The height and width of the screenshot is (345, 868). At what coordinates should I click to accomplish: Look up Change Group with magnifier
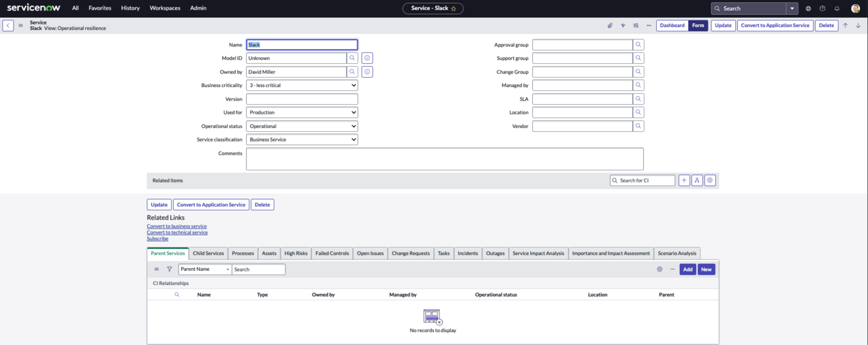coord(638,71)
